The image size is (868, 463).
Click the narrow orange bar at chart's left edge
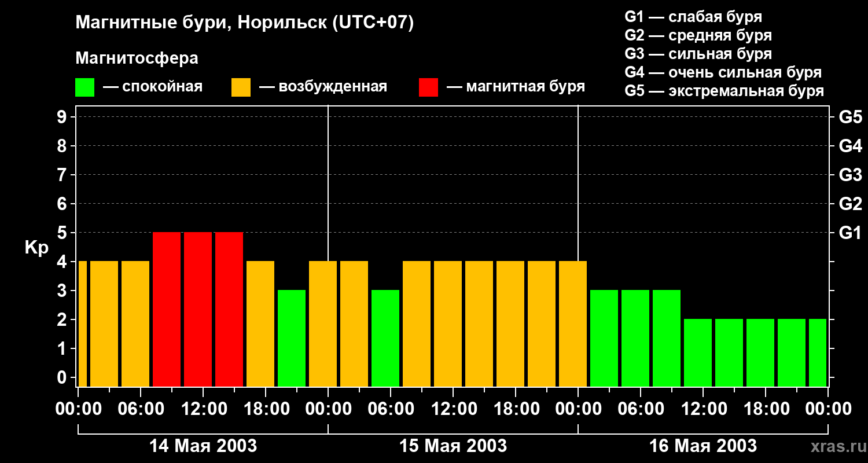point(82,324)
